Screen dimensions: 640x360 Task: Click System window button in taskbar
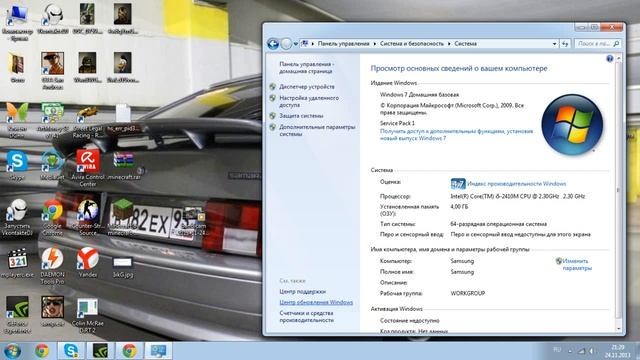(158, 351)
